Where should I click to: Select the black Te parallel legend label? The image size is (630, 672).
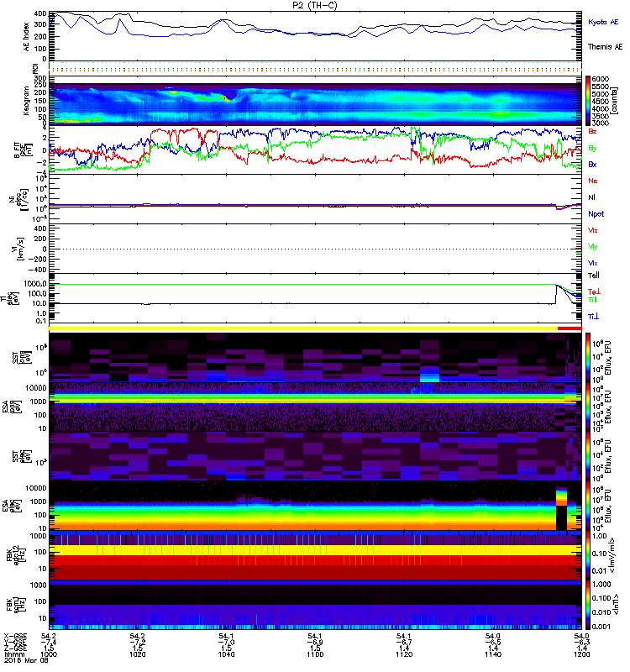click(594, 276)
